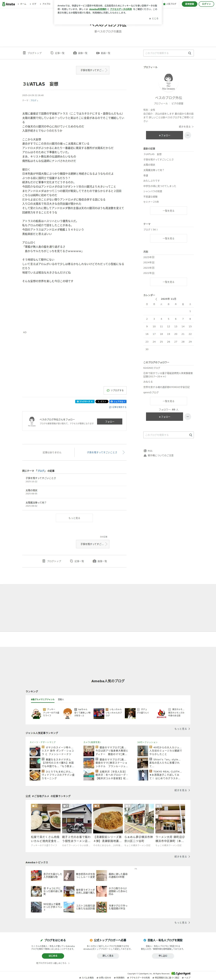216x980 pixels.
Task: Click the lower +フォロー button in the sidebar
Action: pyautogui.click(x=164, y=417)
